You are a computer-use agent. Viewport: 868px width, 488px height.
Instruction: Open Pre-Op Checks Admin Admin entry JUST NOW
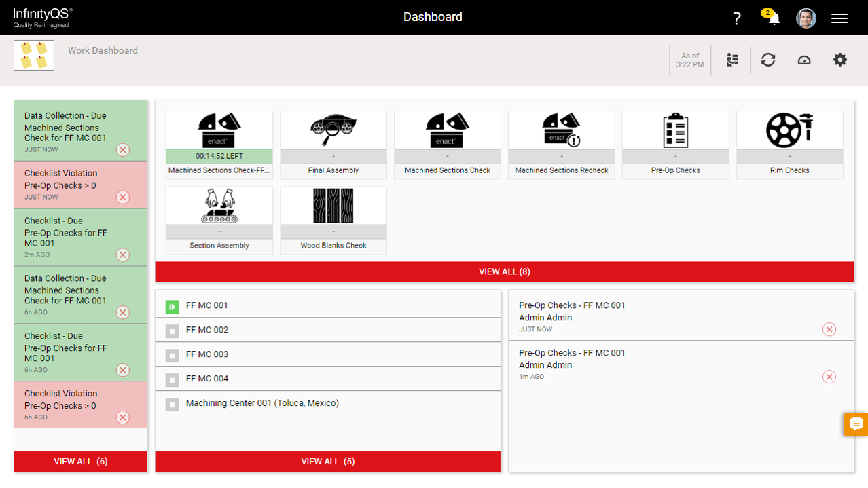pyautogui.click(x=681, y=316)
